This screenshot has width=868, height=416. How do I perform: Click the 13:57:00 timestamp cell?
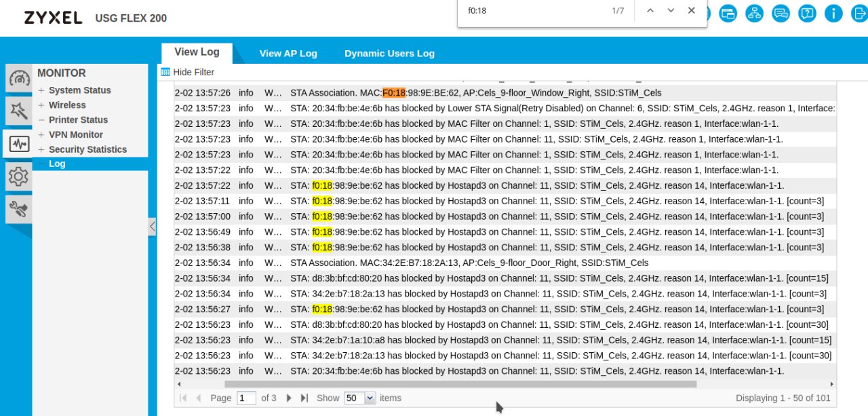pos(203,216)
